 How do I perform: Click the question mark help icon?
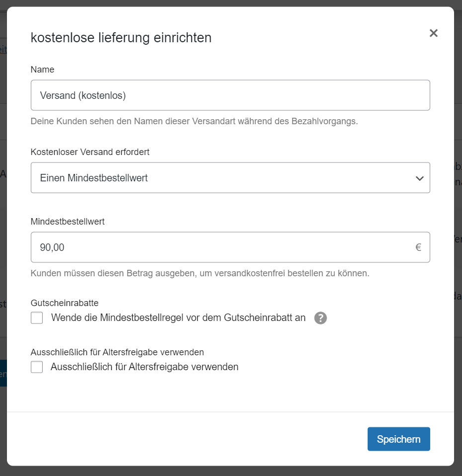320,318
